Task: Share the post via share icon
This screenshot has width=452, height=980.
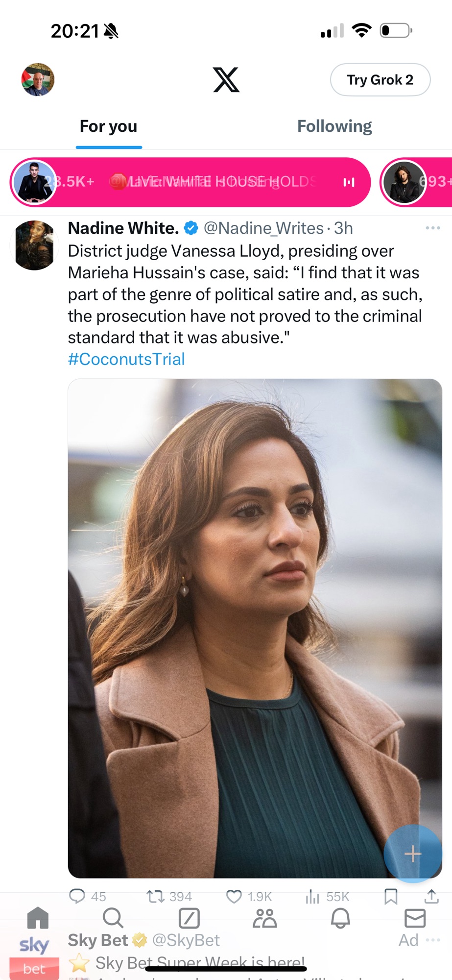Action: pos(431,896)
